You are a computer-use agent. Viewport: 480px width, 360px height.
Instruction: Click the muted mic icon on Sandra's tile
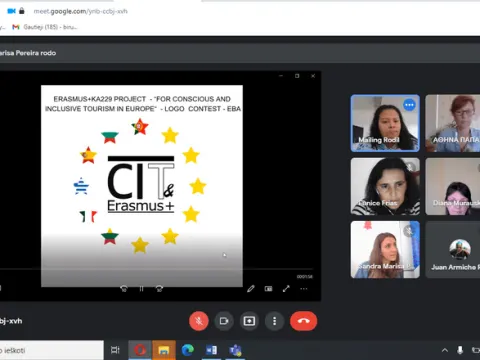click(409, 231)
